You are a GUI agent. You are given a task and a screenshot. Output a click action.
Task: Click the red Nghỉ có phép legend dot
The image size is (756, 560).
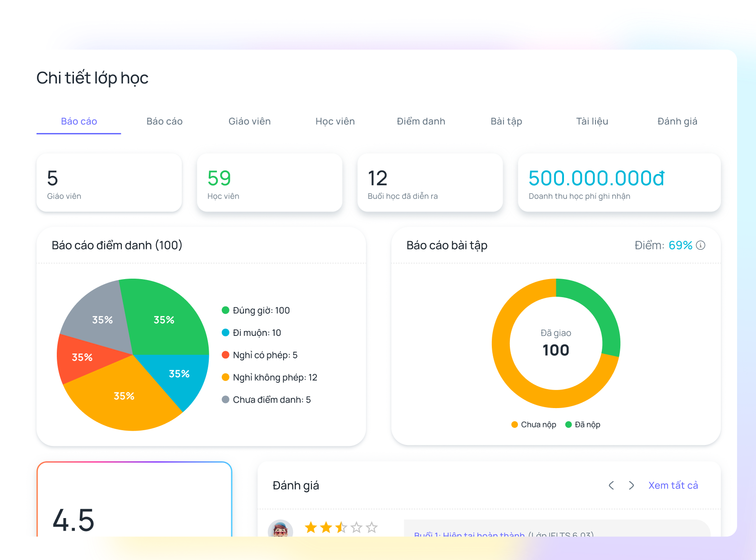[x=225, y=355]
